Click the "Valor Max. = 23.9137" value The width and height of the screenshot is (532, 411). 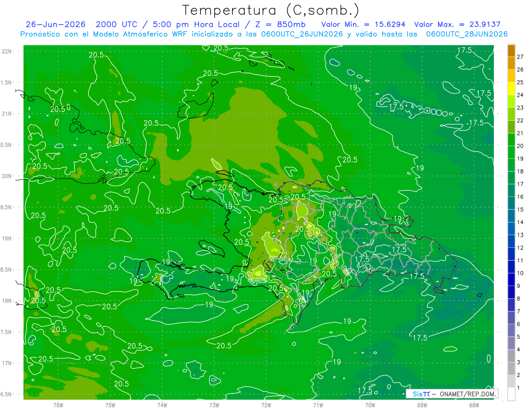pos(457,24)
